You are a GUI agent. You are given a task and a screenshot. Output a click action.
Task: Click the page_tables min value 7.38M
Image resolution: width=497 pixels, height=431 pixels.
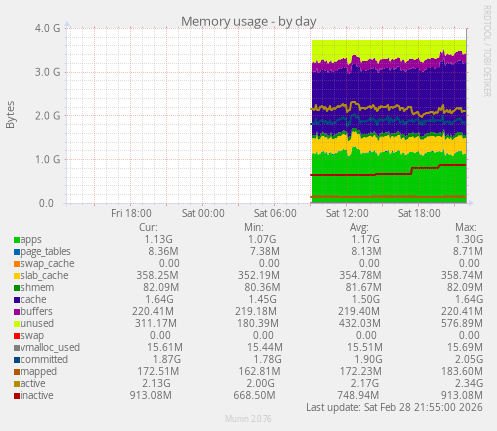pos(265,251)
